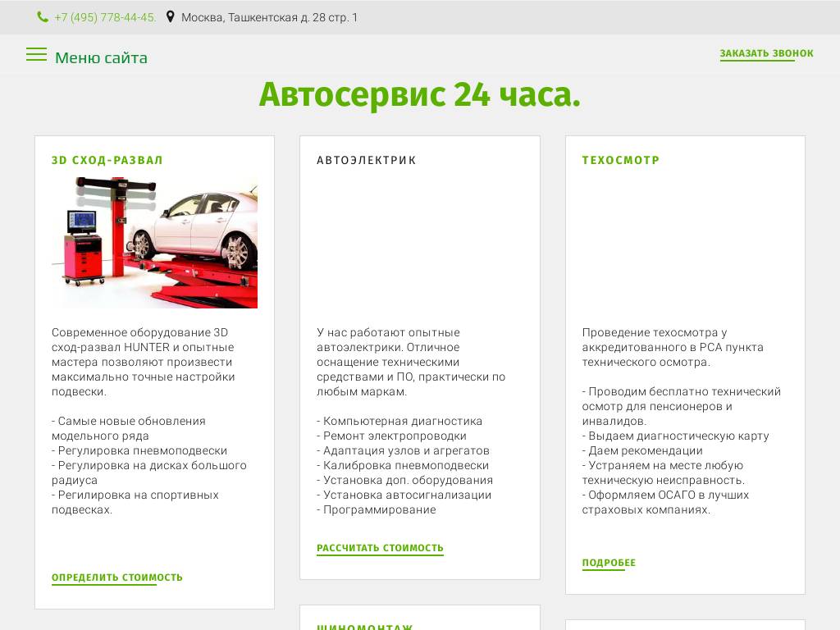Click the ШИНОМОНТАЖ card at bottom center
840x630 pixels.
(419, 621)
